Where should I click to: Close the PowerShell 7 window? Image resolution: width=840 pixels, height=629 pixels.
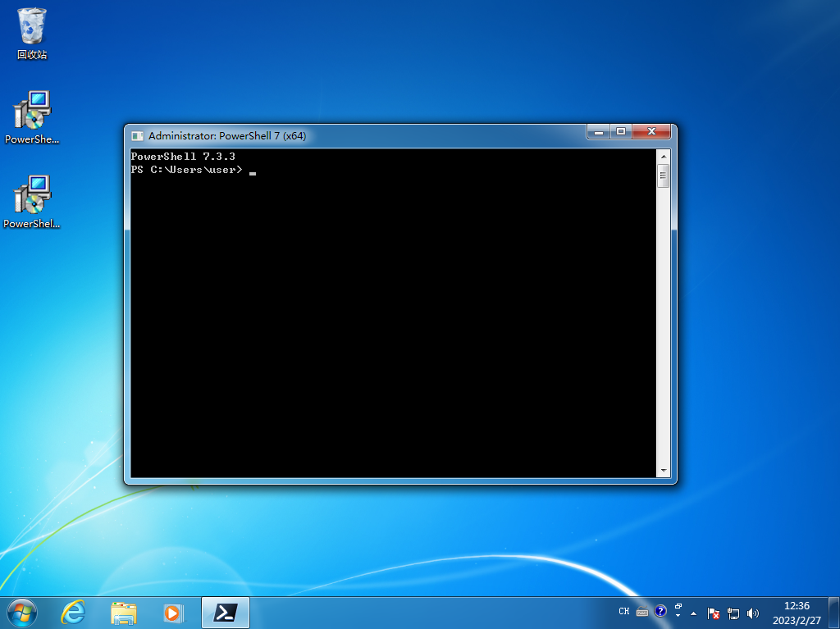point(651,132)
